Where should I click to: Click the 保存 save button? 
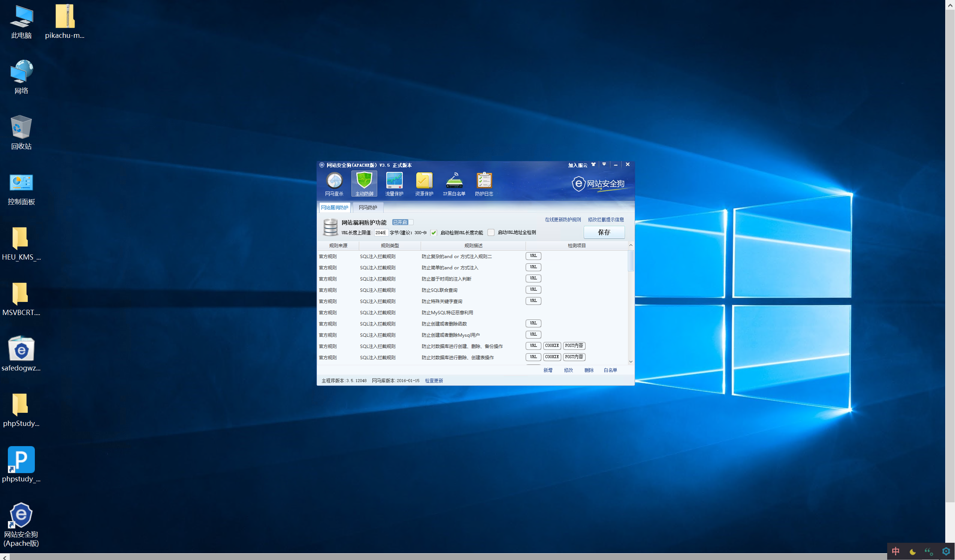604,232
